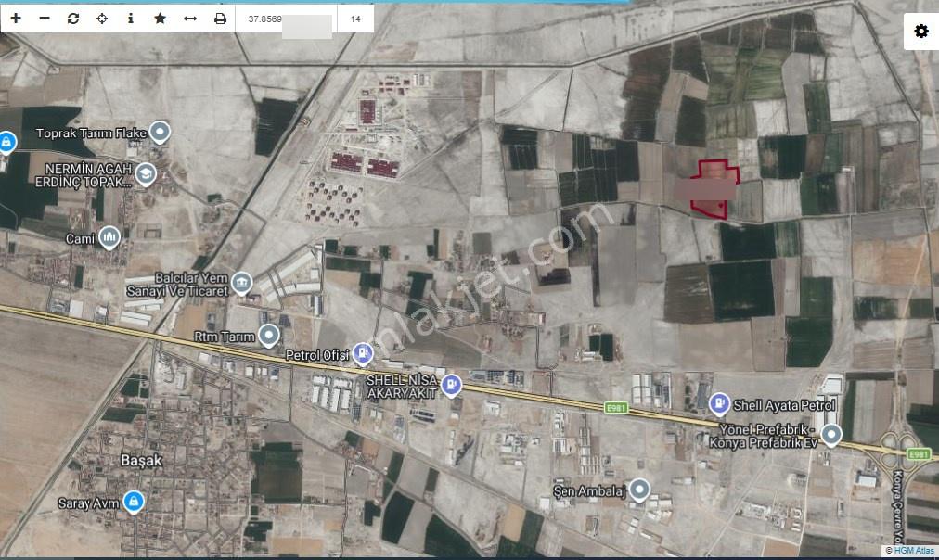This screenshot has height=560, width=939.
Task: Click the red outlined parcel on map
Action: tap(714, 189)
